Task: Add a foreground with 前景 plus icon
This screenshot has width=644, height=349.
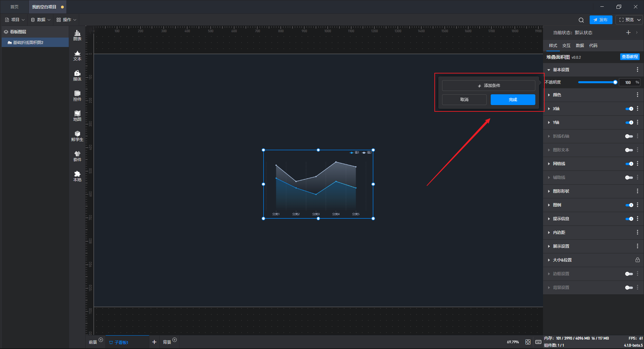Action: coord(101,340)
